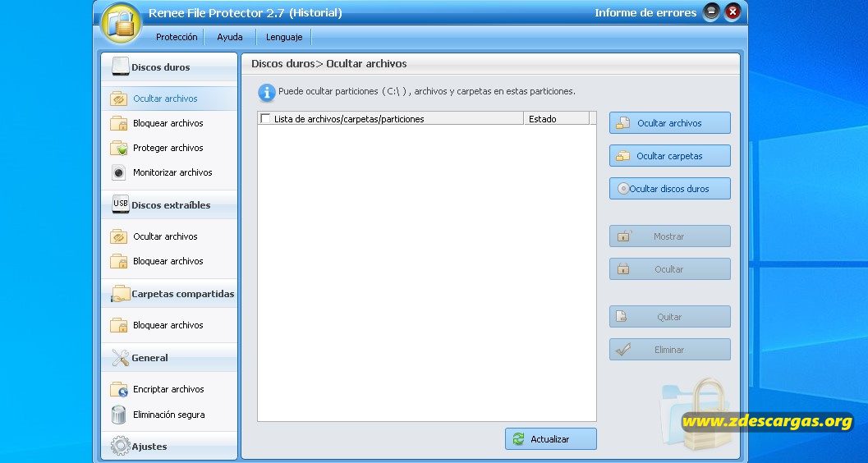
Task: Click the hard drive icon beside Discos duros
Action: (x=120, y=66)
